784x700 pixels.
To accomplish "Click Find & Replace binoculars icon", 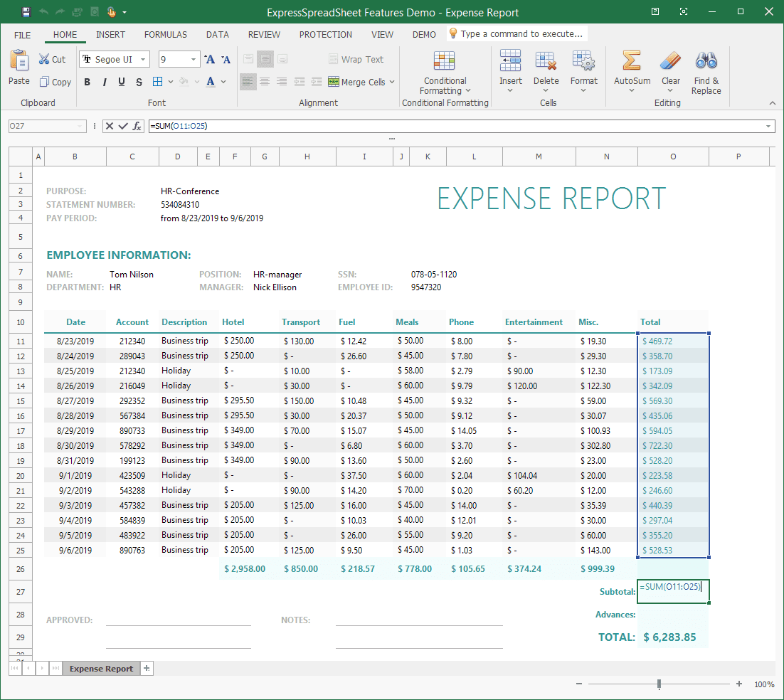I will pos(706,60).
